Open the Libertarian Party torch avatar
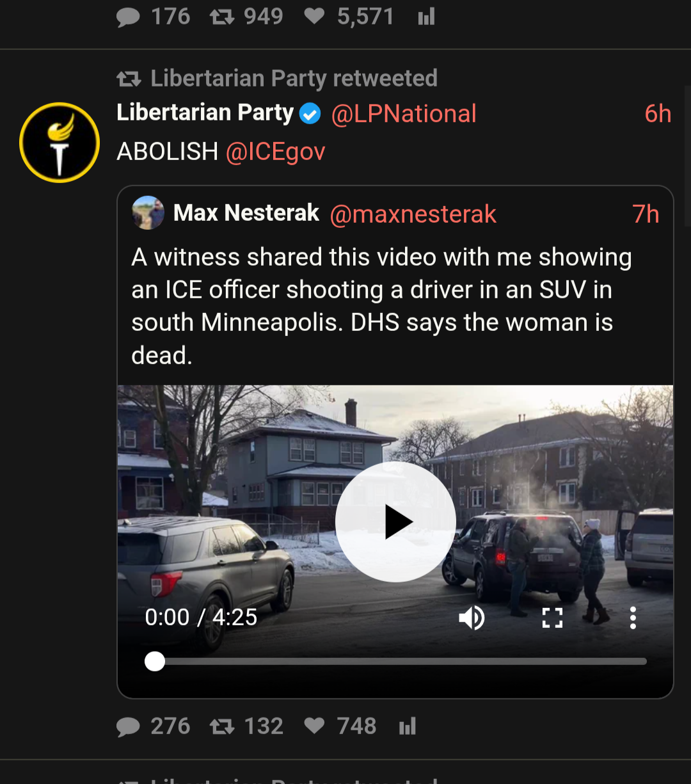 click(60, 142)
